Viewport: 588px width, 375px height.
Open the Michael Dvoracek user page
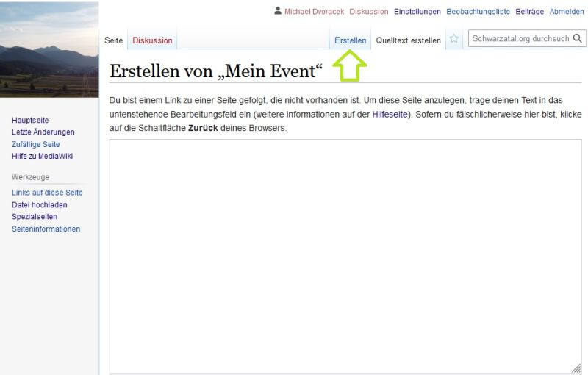[314, 12]
